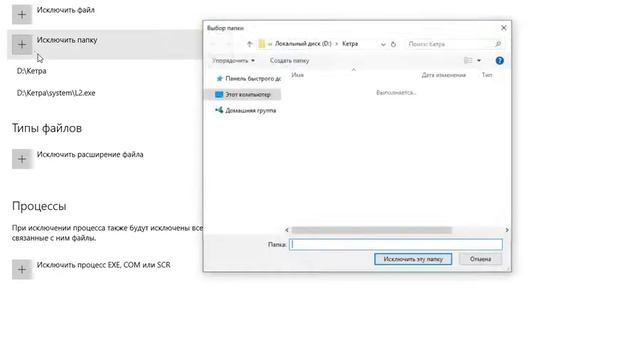The height and width of the screenshot is (360, 640).
Task: Click horizontal scrollbar thumb in file list
Action: pos(371,230)
